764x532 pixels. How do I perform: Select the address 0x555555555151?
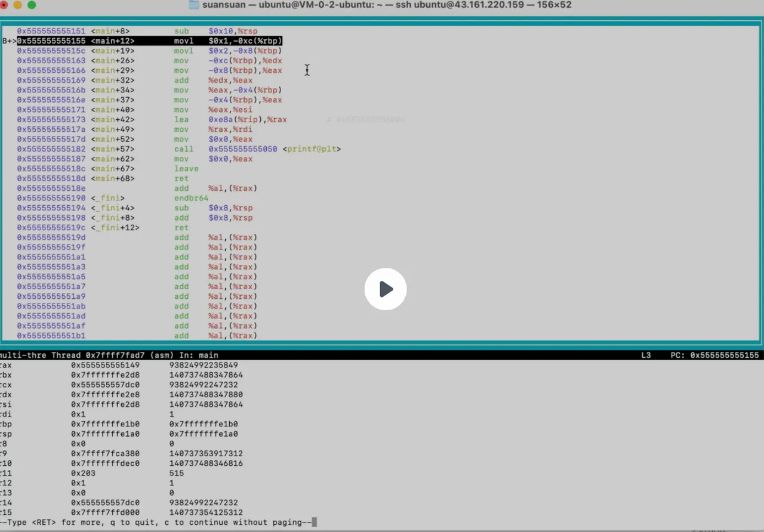[x=51, y=31]
